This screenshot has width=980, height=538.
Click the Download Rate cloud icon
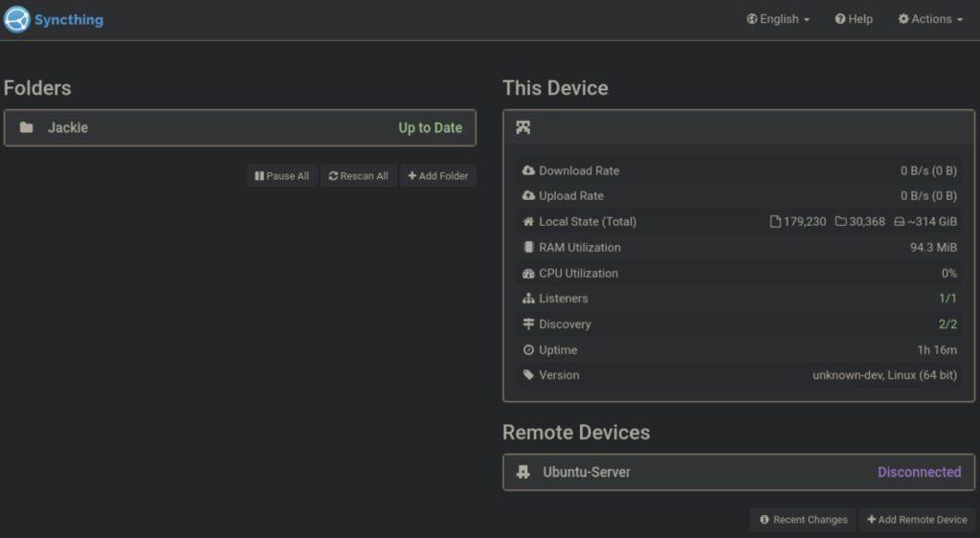point(528,170)
